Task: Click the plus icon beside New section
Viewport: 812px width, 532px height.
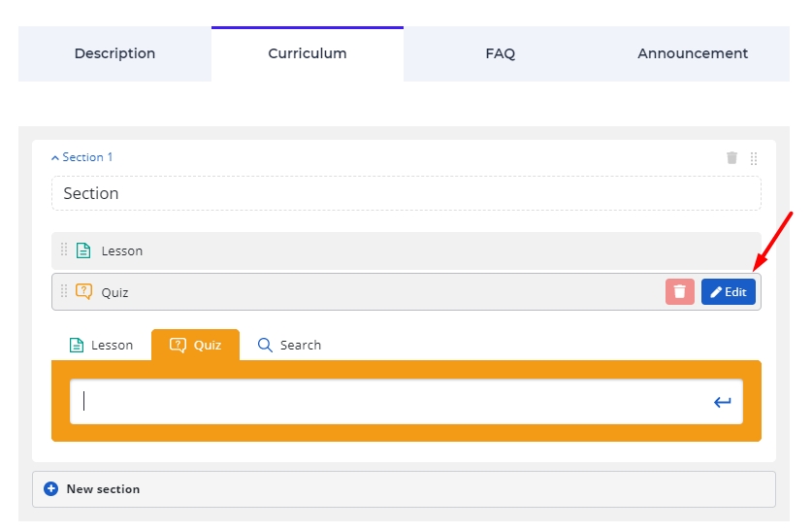Action: click(50, 488)
